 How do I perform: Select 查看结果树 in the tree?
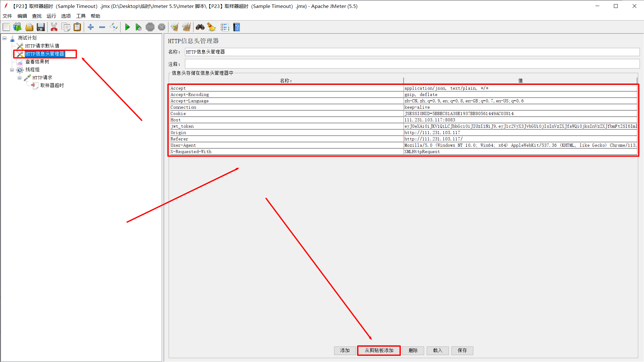pyautogui.click(x=37, y=62)
